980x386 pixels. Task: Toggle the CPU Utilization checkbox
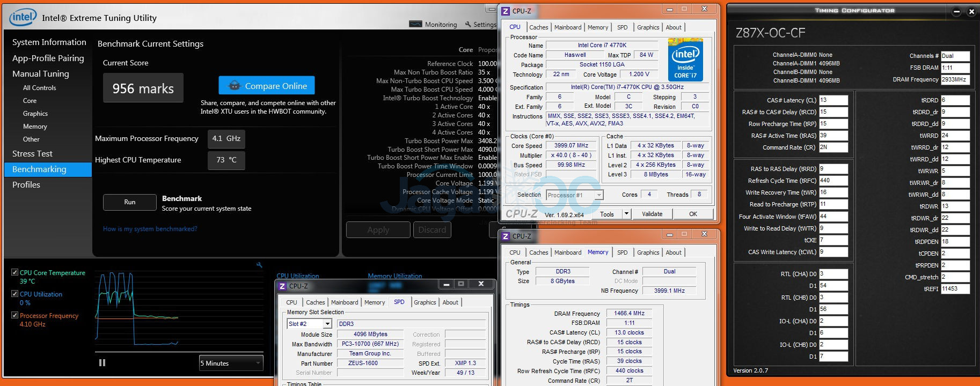pyautogui.click(x=15, y=294)
